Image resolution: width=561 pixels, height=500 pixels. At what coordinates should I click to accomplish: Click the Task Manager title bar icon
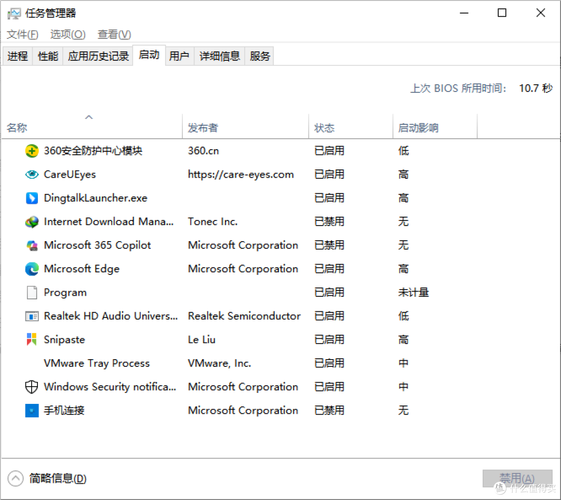[14, 14]
